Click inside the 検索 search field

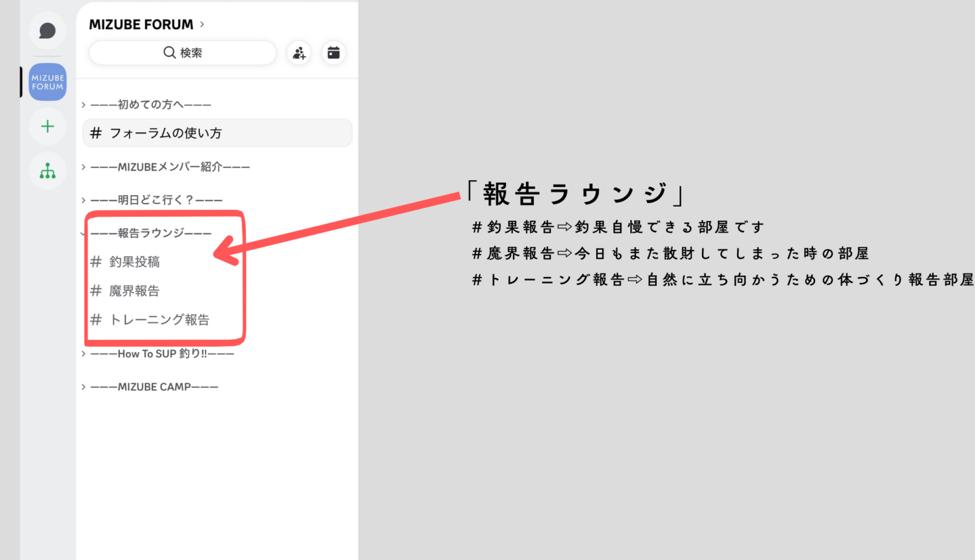click(190, 53)
